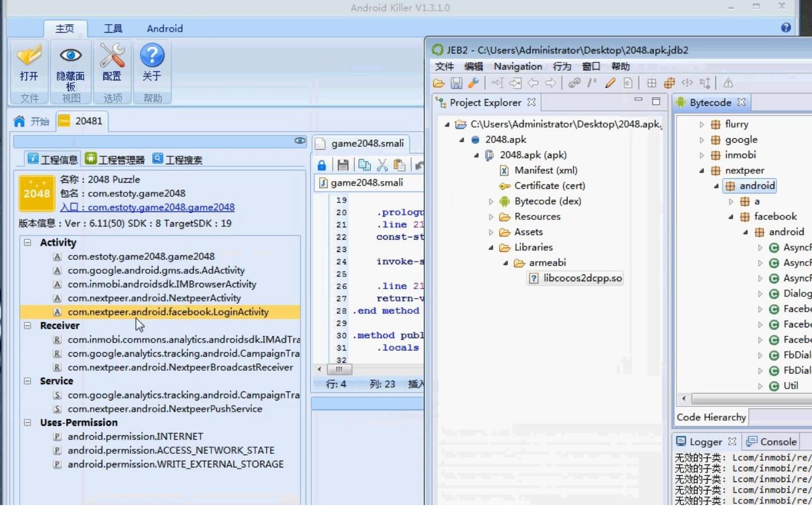Click the wrench icon in JEB2 toolbar

coord(474,83)
